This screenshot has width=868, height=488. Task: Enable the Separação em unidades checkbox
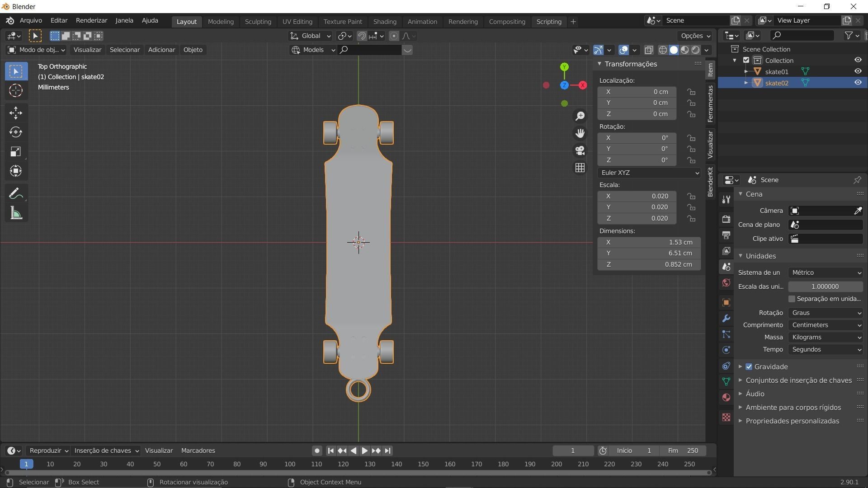[792, 299]
